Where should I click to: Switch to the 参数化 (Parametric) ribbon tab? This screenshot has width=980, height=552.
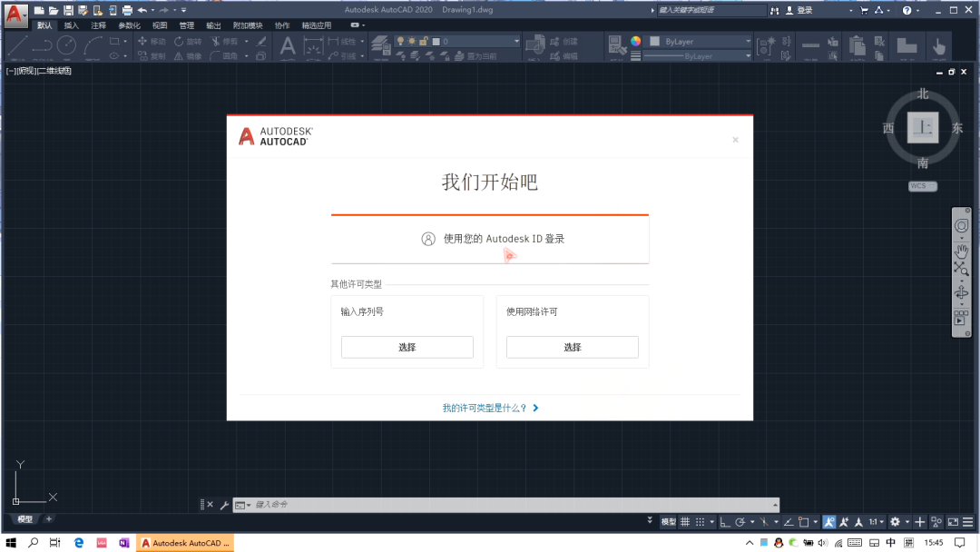pos(130,25)
